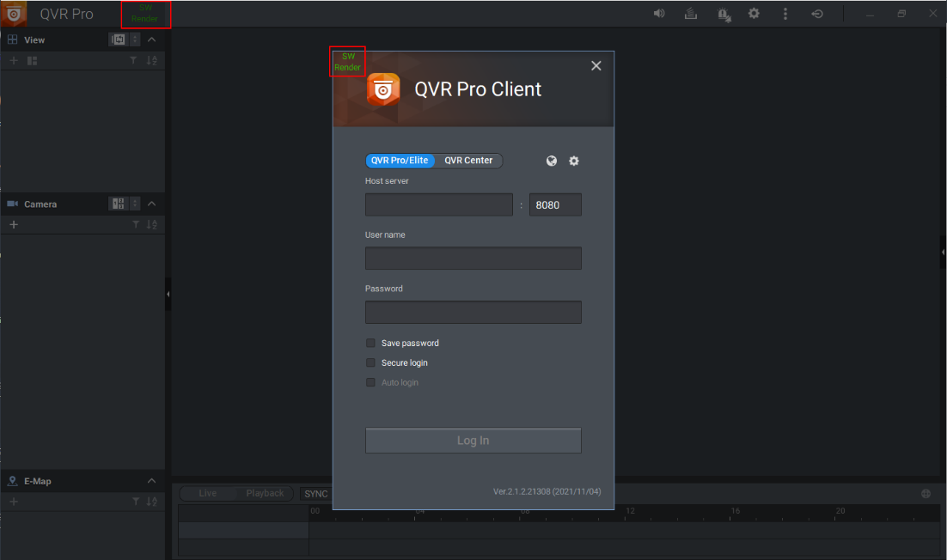
Task: Check the Auto login option
Action: 371,382
